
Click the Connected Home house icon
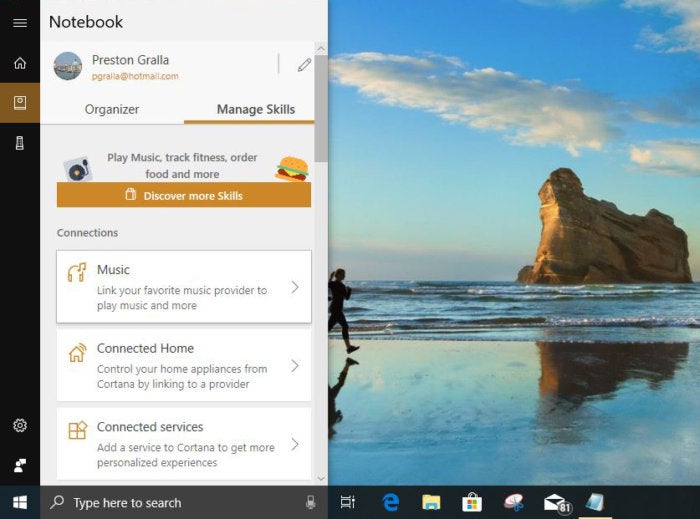tap(77, 353)
